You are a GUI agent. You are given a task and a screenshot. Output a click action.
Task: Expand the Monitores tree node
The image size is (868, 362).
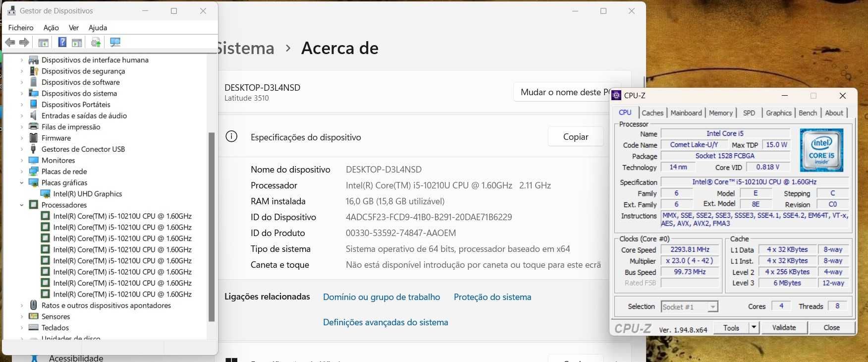(x=21, y=160)
